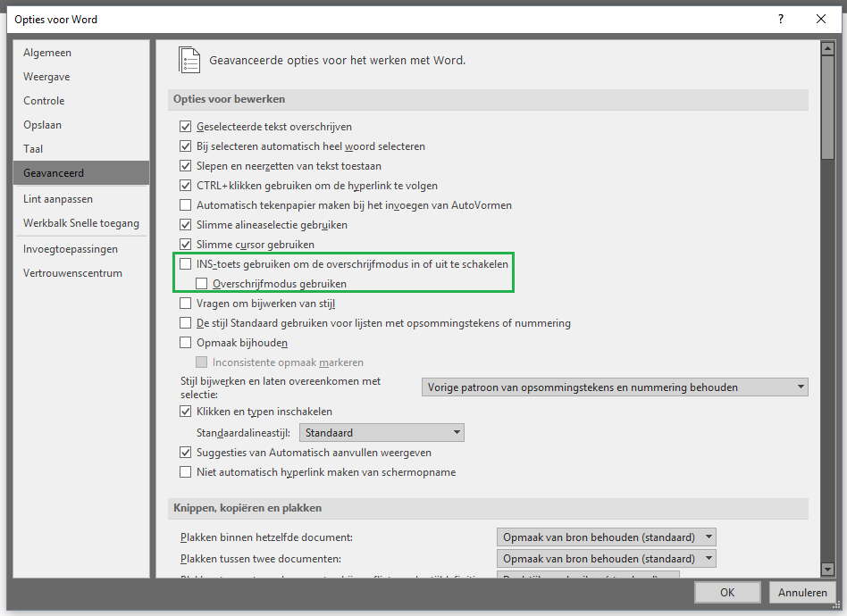Enable INS-toets for overschrijfmodus toggle
This screenshot has height=616, width=847.
click(x=185, y=264)
